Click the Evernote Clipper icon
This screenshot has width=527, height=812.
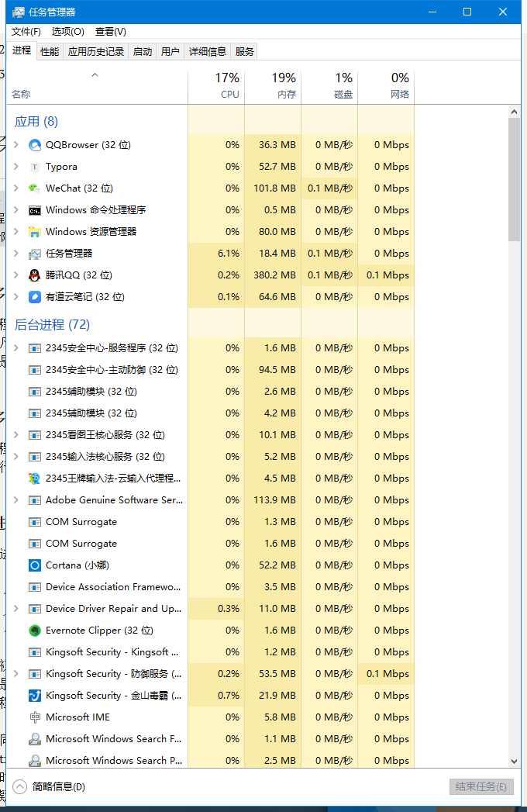click(35, 631)
